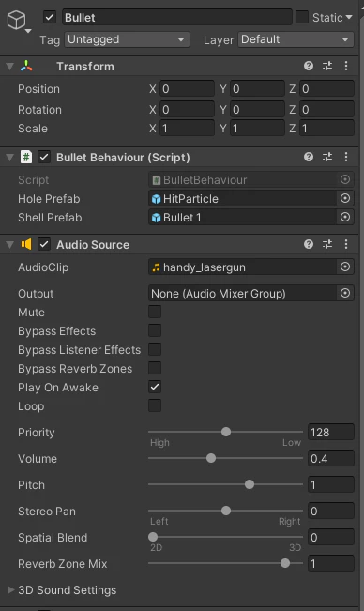
Task: Open Audio Source presets icon
Action: coord(327,244)
